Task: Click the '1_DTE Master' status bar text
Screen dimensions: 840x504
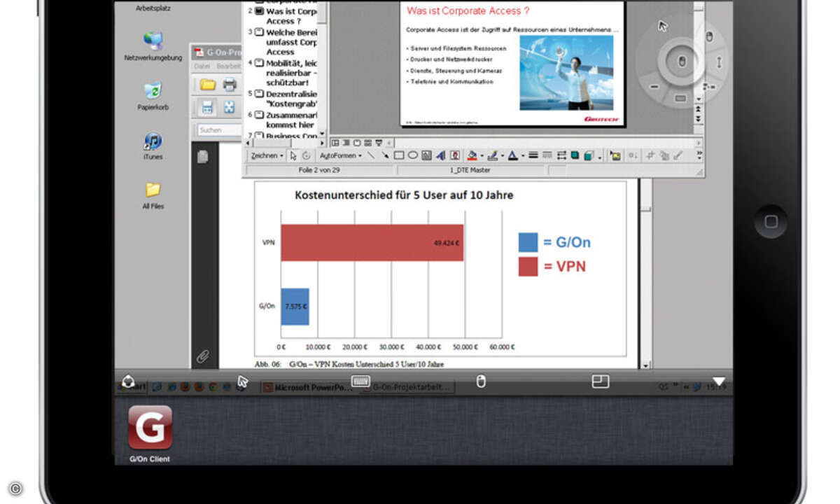Action: coord(470,170)
